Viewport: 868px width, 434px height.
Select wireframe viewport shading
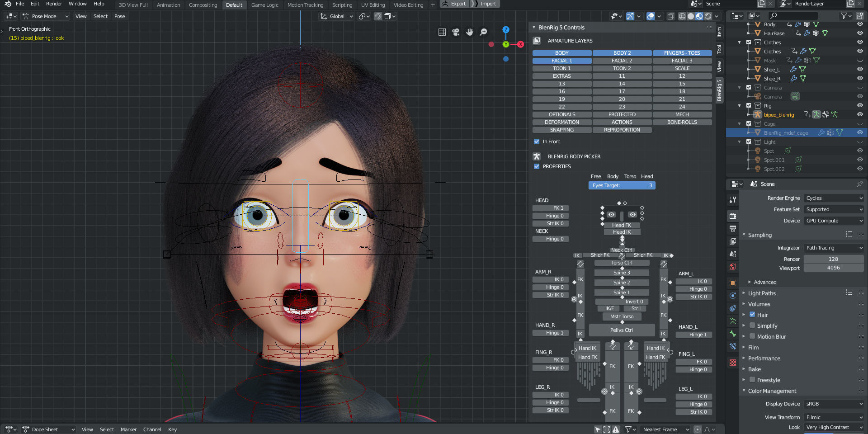(x=682, y=16)
